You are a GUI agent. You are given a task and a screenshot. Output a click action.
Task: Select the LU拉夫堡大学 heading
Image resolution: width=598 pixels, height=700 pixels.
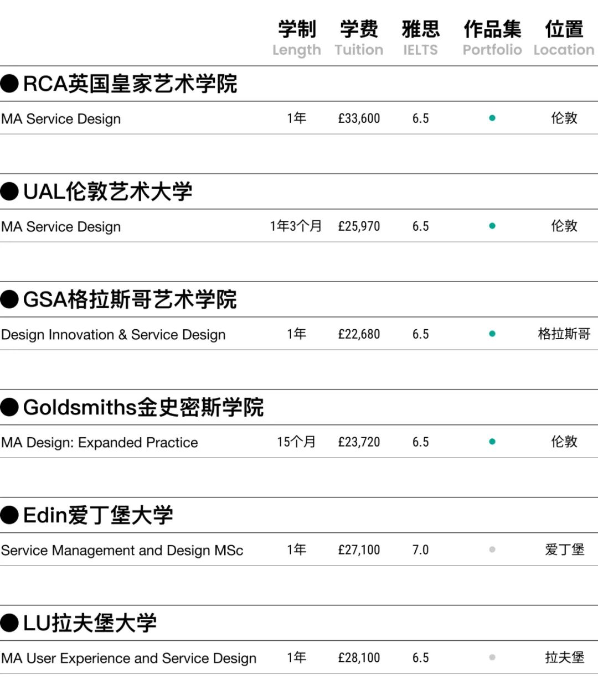click(90, 623)
